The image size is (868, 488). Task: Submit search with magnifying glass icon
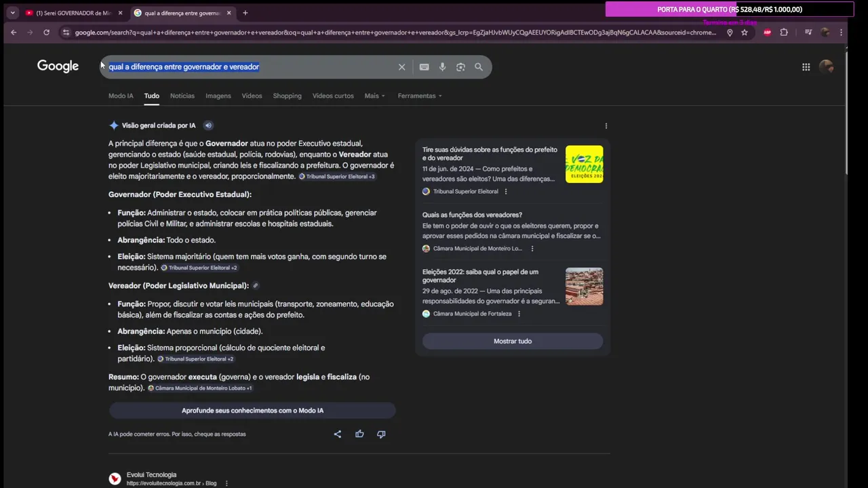click(479, 67)
